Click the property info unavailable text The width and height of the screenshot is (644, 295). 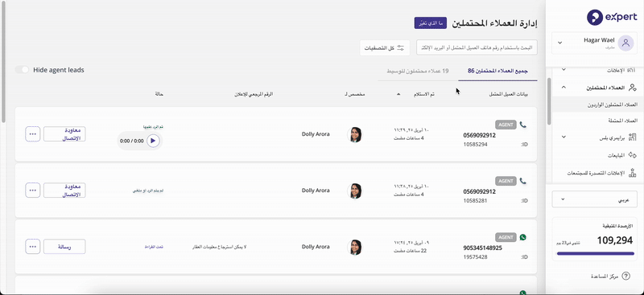click(219, 247)
